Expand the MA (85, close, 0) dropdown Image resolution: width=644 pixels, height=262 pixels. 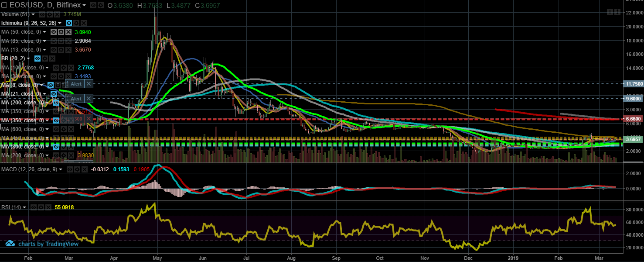[44, 41]
